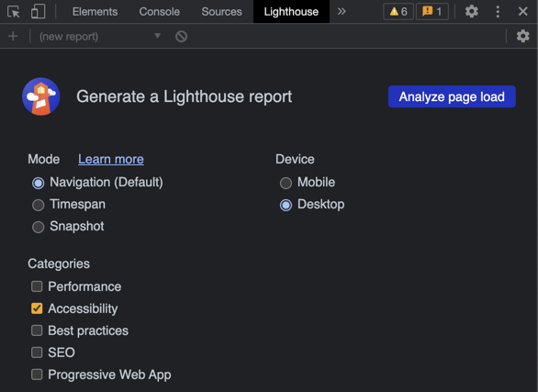Open the (new report) dropdown

[99, 36]
